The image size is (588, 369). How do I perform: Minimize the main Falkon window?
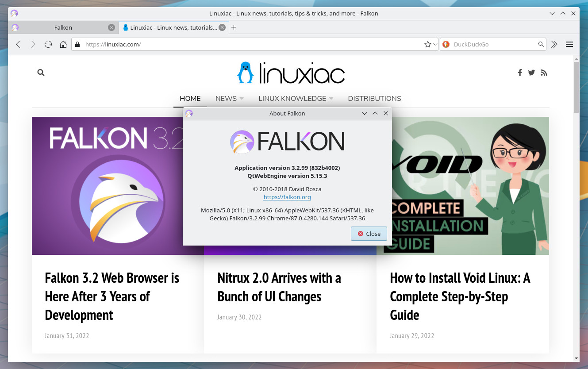point(552,13)
